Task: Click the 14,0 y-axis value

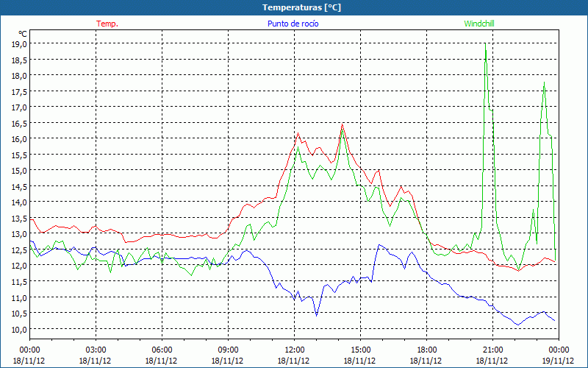Action: click(20, 202)
